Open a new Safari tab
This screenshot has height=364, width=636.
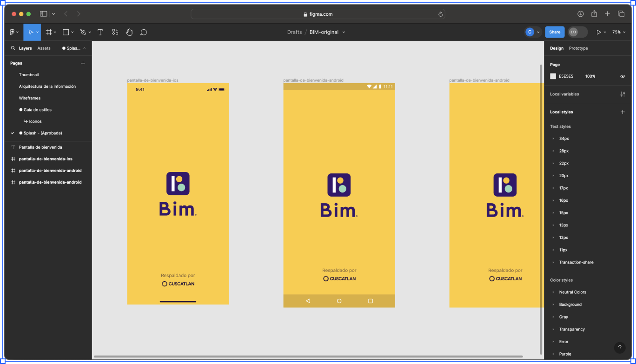click(x=607, y=14)
